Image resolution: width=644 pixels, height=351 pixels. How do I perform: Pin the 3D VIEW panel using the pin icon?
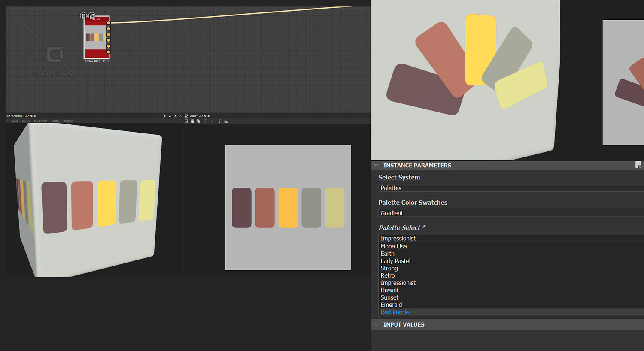[164, 116]
